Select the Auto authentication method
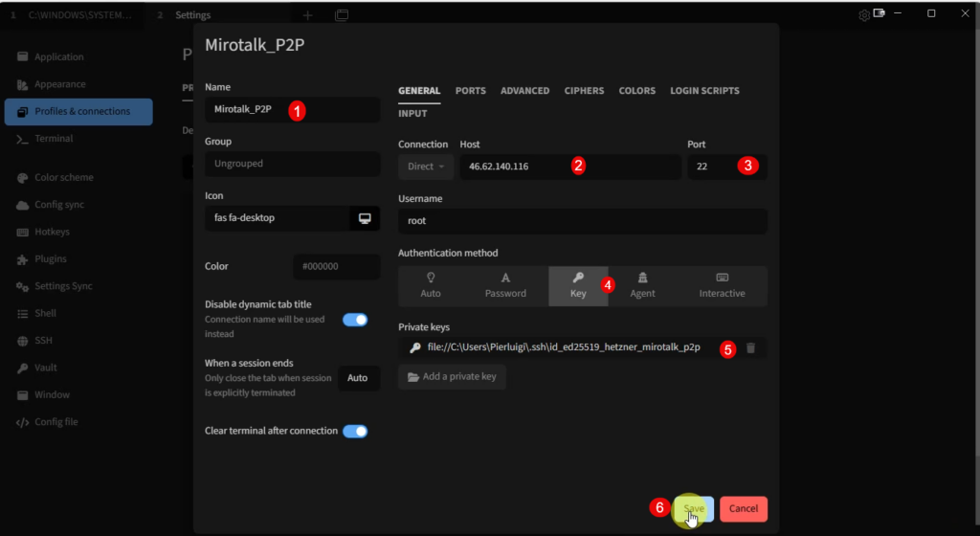Viewport: 980px width, 536px height. [x=431, y=285]
